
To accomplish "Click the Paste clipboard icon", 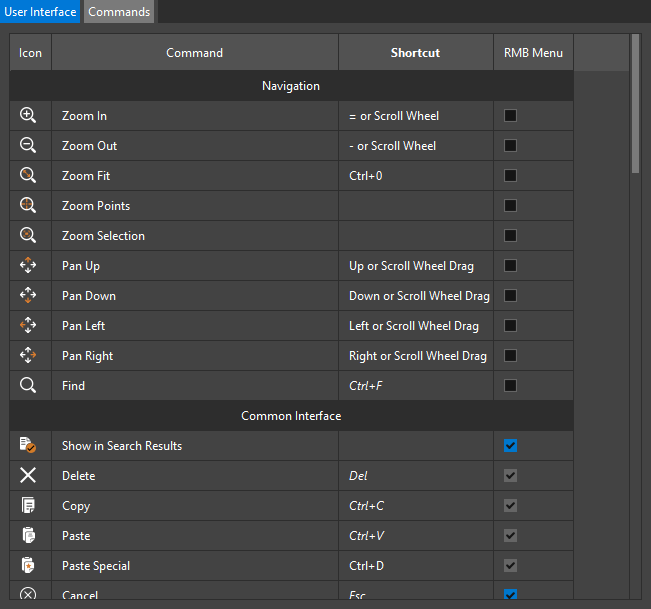I will coord(28,535).
